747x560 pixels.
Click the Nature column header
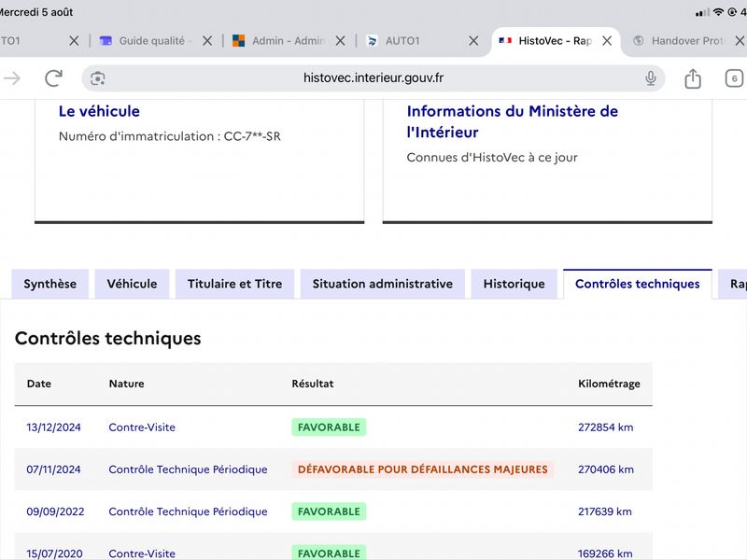coord(126,384)
